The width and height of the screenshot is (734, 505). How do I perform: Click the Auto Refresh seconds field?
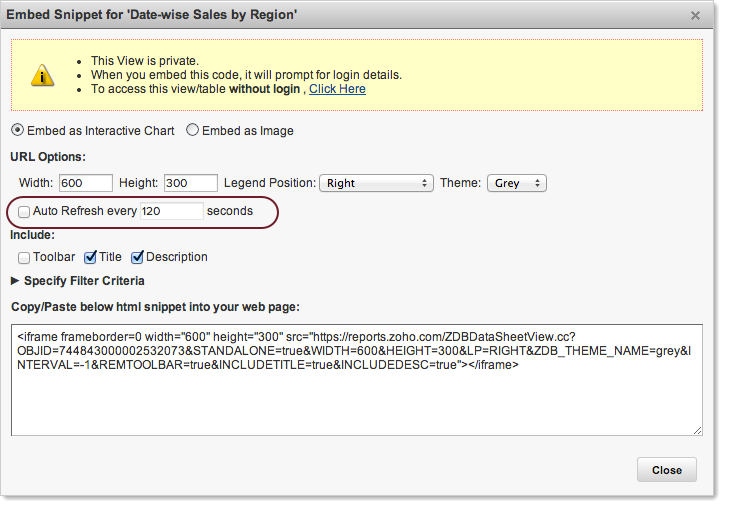point(171,211)
